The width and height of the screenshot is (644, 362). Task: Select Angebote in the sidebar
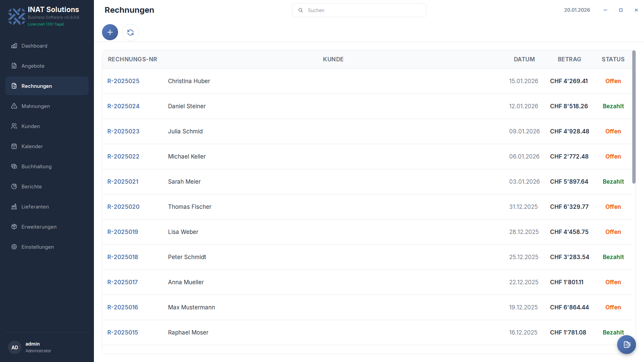coord(33,66)
